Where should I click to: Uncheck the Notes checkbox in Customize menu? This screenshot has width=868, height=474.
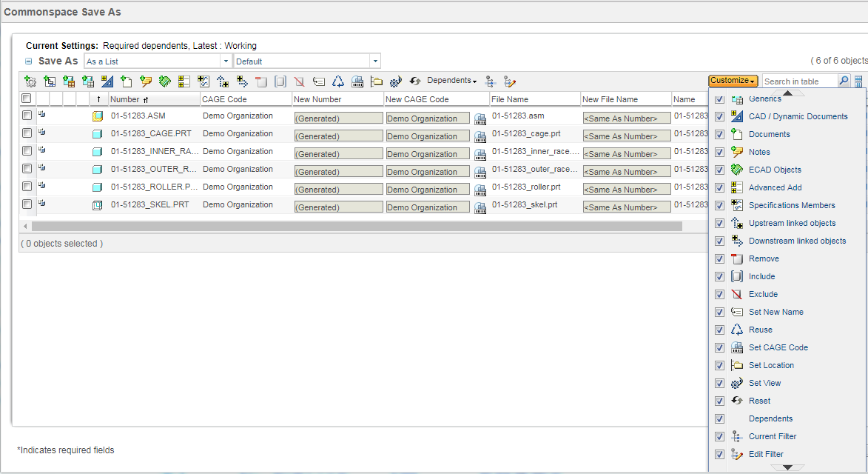[x=720, y=153]
